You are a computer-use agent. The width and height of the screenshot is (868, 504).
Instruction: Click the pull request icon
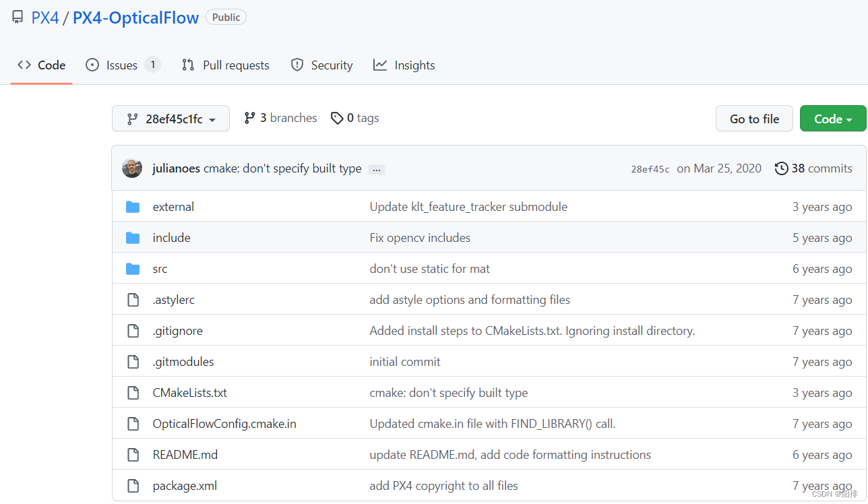pos(188,65)
